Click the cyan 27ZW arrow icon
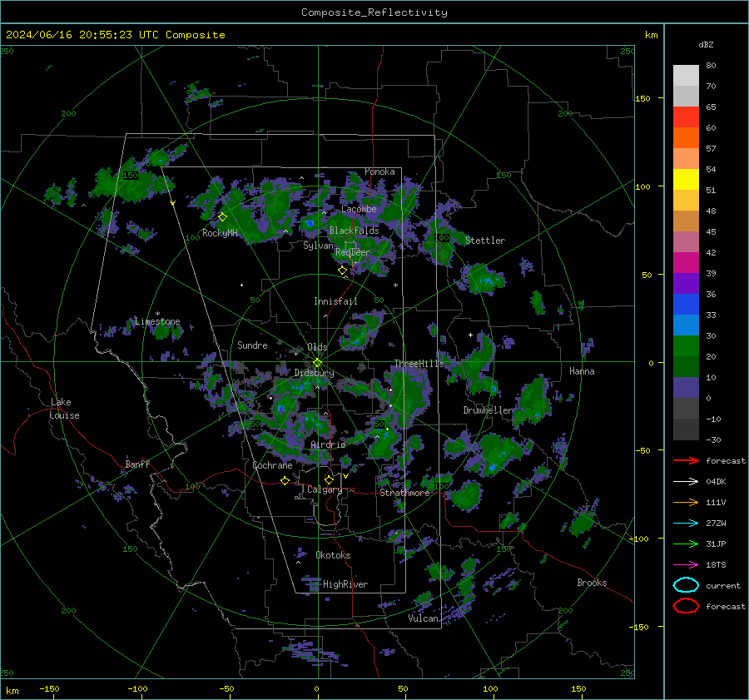 (x=686, y=524)
